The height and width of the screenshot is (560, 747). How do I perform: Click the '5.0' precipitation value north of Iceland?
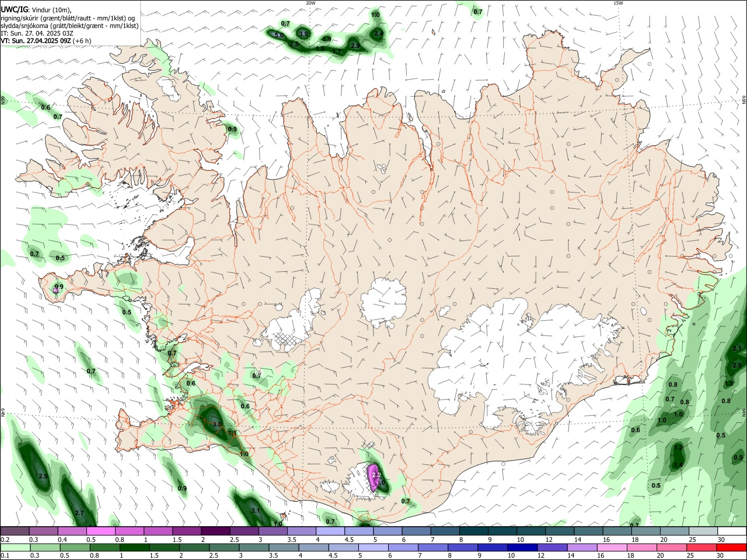click(278, 36)
